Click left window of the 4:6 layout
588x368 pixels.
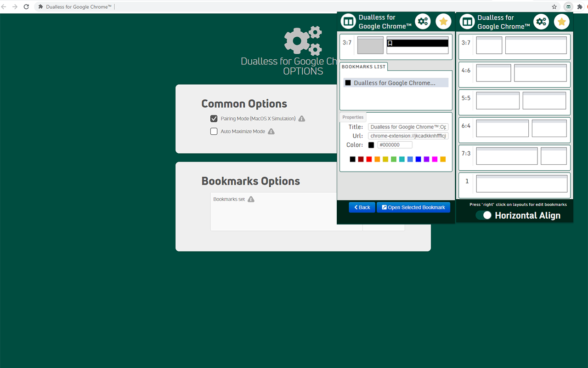(x=494, y=73)
